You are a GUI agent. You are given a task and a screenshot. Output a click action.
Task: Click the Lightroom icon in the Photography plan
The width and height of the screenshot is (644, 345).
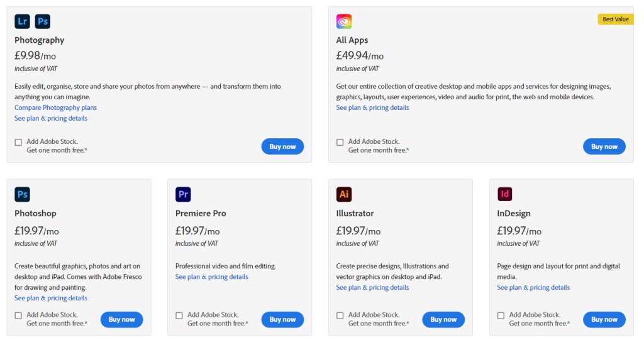click(x=22, y=21)
